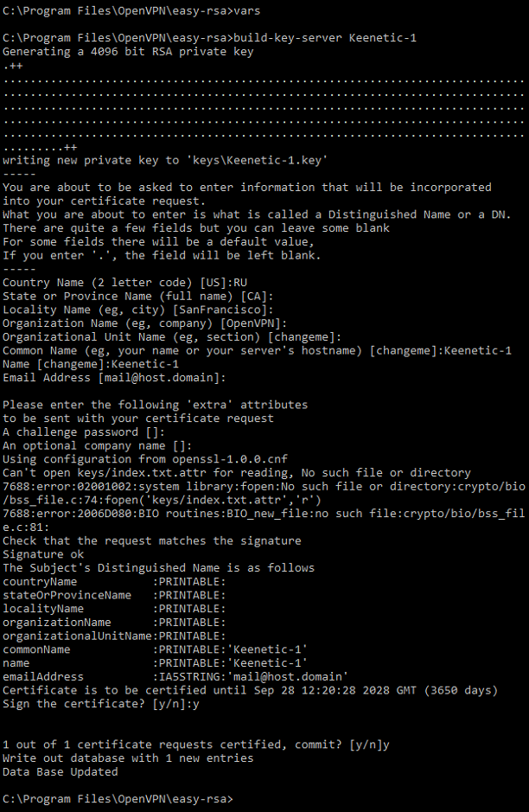Click the emailAddress IA5STRING output line
Image resolution: width=529 pixels, height=812 pixels.
(x=175, y=676)
